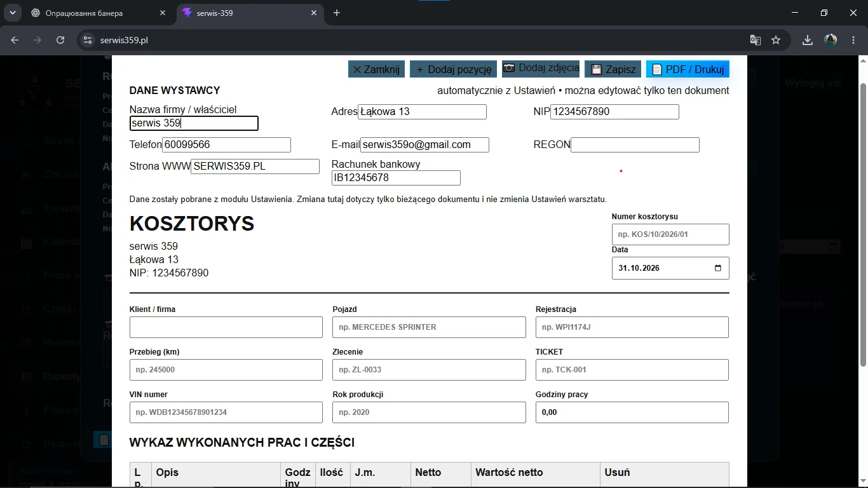Switch to the Опрацювання банера tab

pos(98,13)
